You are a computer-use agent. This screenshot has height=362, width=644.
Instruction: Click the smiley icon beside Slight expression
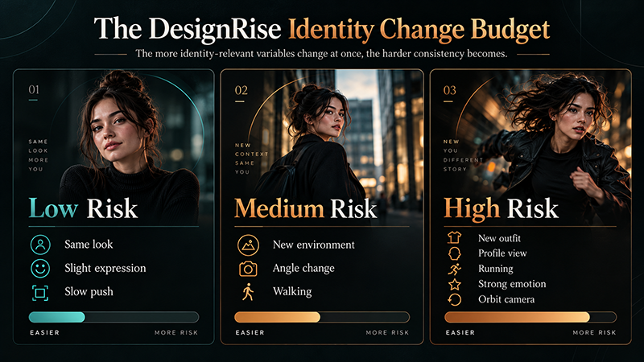coord(40,269)
